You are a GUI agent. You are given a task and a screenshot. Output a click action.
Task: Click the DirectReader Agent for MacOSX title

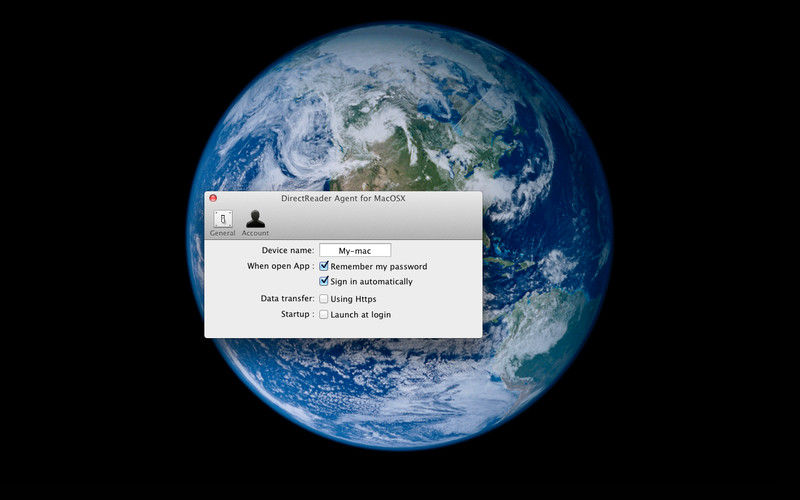343,198
